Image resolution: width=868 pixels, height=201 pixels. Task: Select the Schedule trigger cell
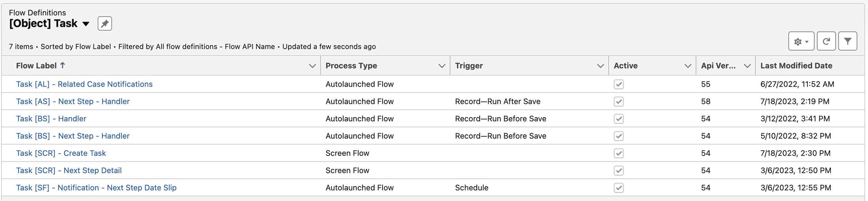click(x=471, y=188)
